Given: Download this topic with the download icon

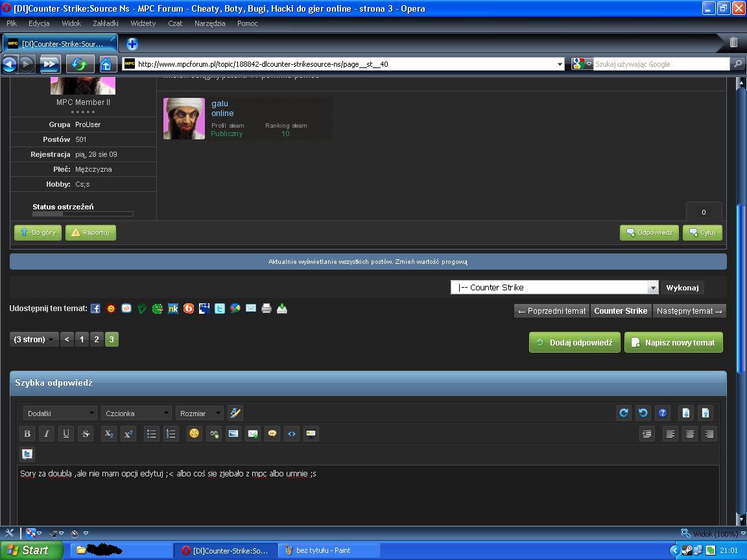Looking at the screenshot, I should point(282,309).
